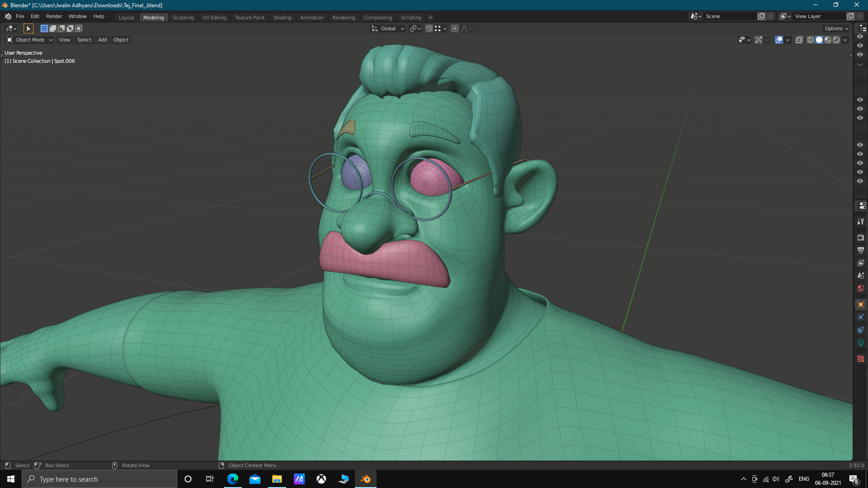Choose Extend existing selection mode

click(53, 28)
